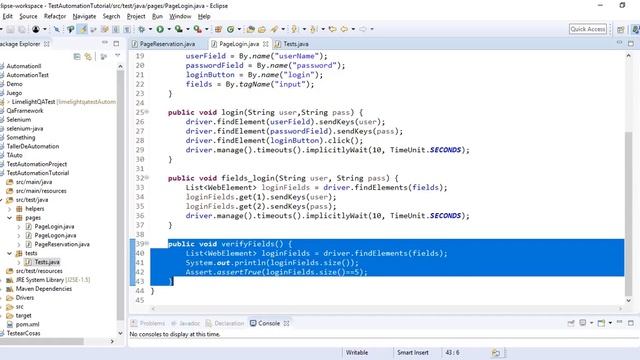Screen dimensions: 640x360
Task: Collapse the fields_login method at line 32
Action: coord(147,178)
